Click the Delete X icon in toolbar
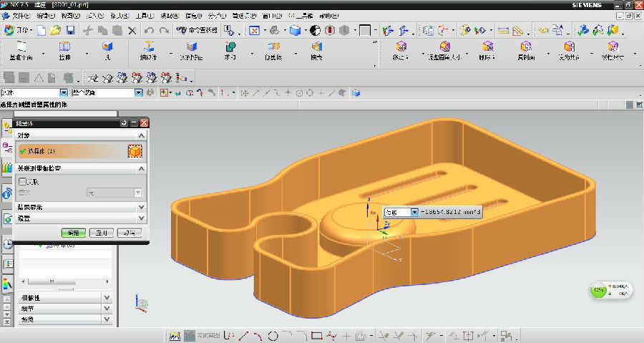This screenshot has height=343, width=644. coord(132,31)
